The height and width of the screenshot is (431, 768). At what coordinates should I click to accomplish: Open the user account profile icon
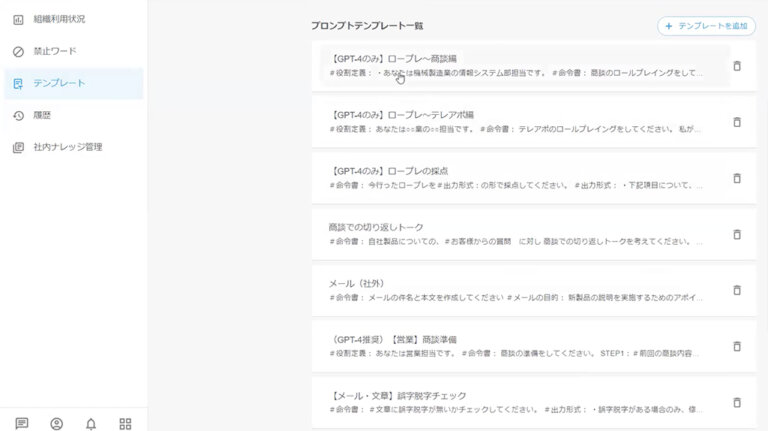tap(57, 423)
